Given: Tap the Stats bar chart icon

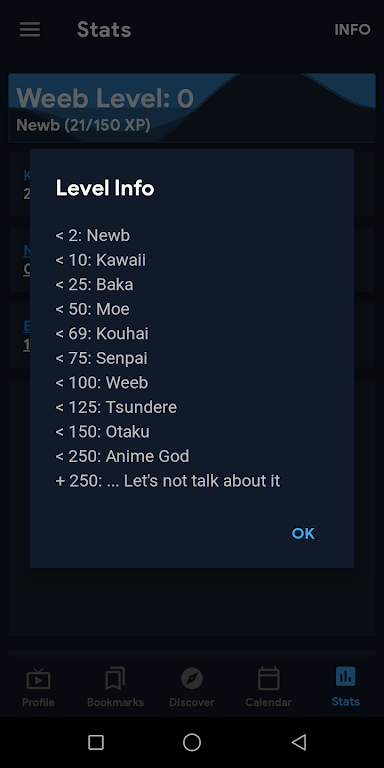Looking at the screenshot, I should [x=346, y=677].
